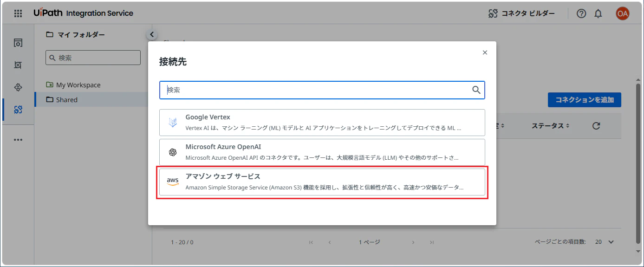
Task: Refresh the connections list
Action: 597,126
